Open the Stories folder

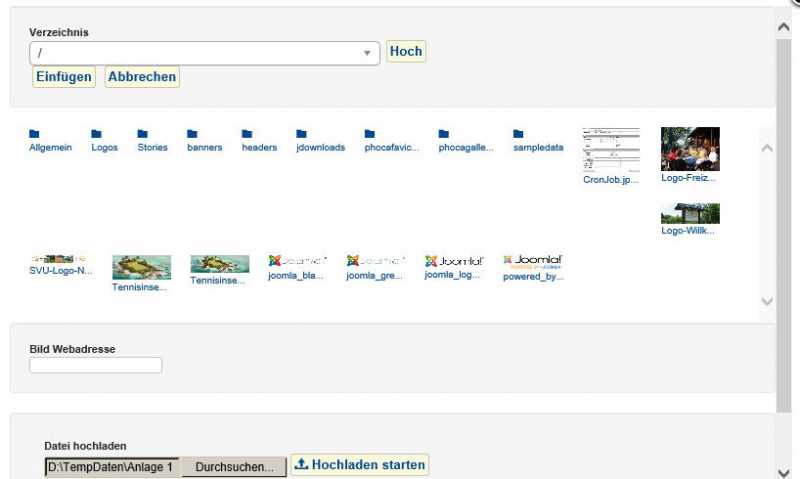tap(152, 140)
